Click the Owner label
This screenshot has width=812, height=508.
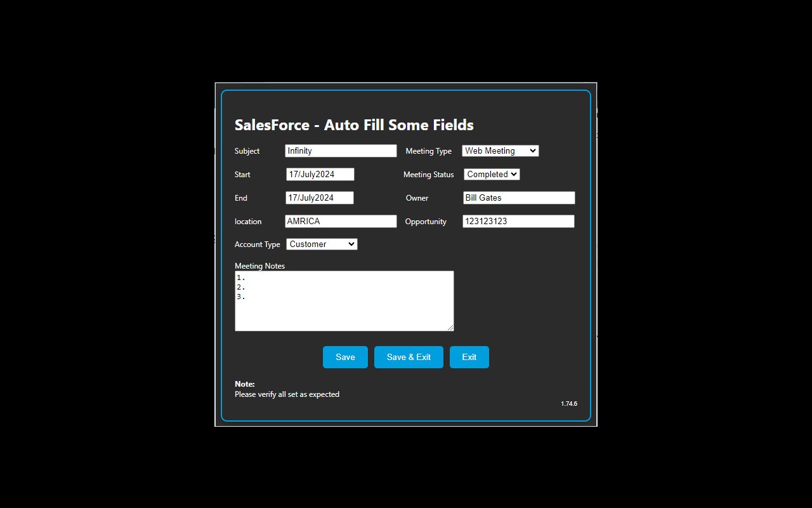point(417,198)
